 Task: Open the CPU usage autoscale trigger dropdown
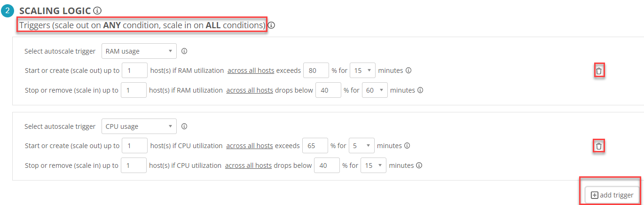pos(139,126)
